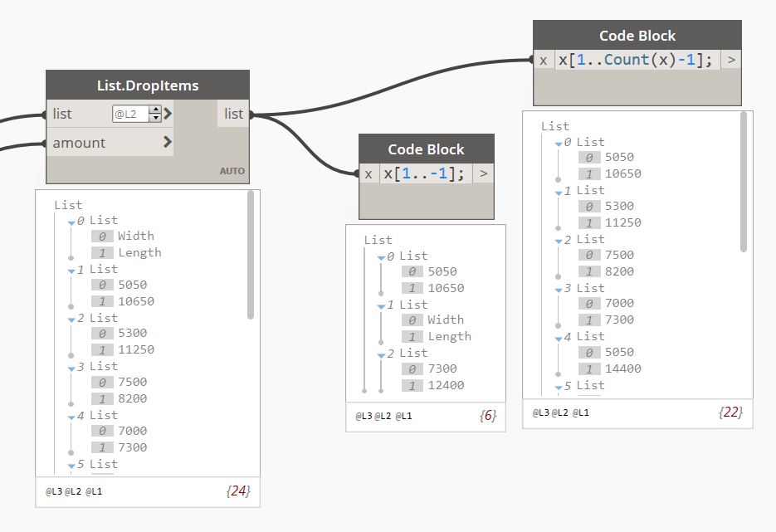Select the top Code Block node header
776x532 pixels.
click(x=639, y=36)
